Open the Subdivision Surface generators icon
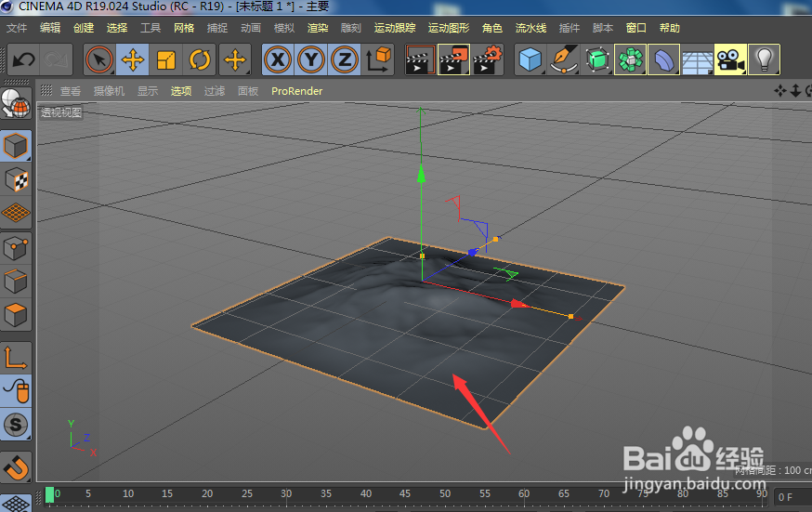Viewport: 812px width, 512px height. (x=597, y=60)
